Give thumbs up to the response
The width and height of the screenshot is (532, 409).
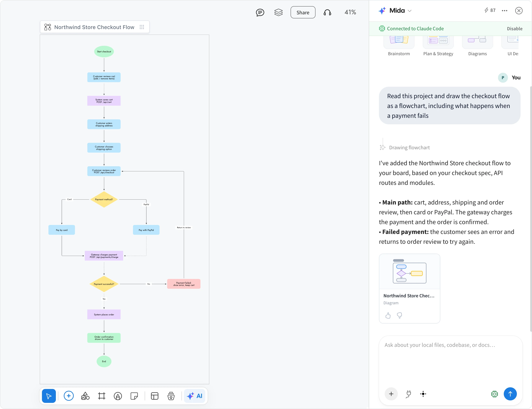tap(388, 316)
